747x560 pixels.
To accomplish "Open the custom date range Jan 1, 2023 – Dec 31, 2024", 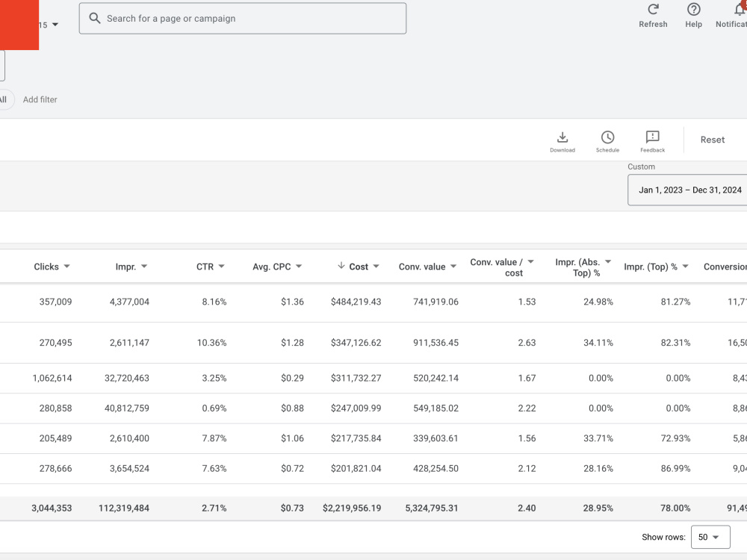I will point(687,190).
